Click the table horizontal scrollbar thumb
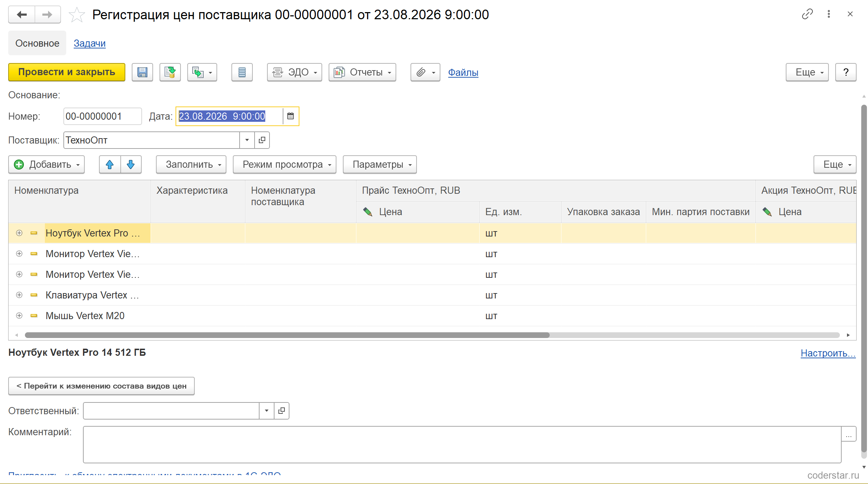 (x=287, y=335)
